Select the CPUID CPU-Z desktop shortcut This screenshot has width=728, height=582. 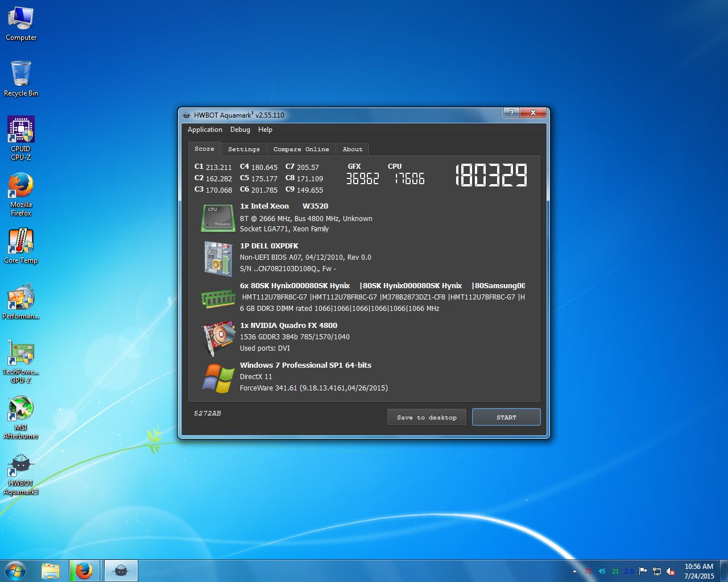pyautogui.click(x=21, y=138)
